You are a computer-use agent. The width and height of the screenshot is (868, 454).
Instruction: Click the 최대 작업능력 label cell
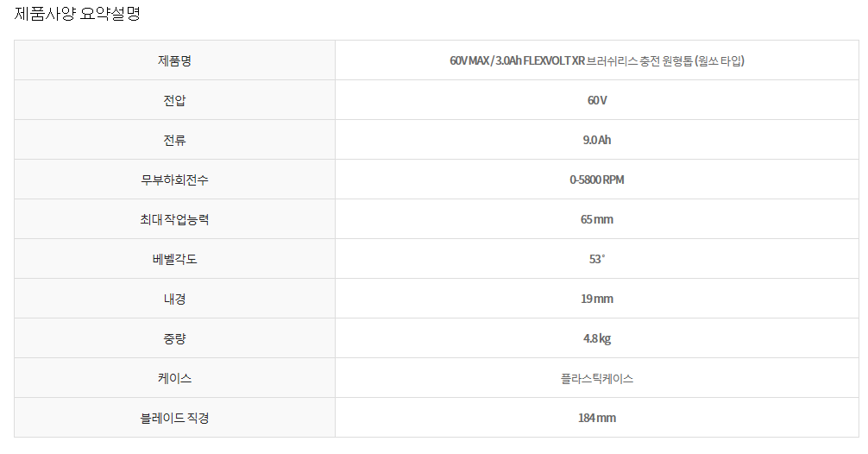pos(174,219)
